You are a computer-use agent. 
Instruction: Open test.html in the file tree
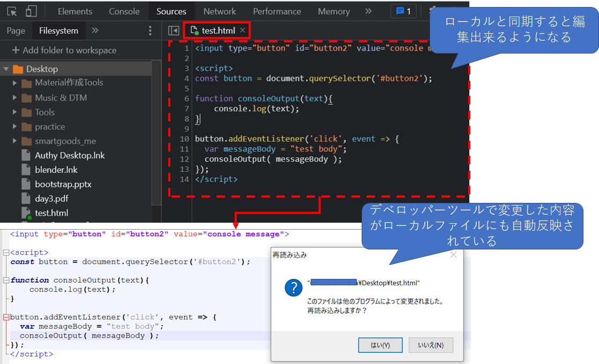(x=51, y=213)
